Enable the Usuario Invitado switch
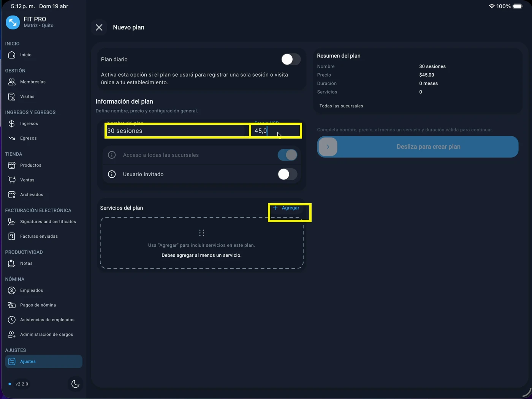The width and height of the screenshot is (532, 399). [x=287, y=174]
